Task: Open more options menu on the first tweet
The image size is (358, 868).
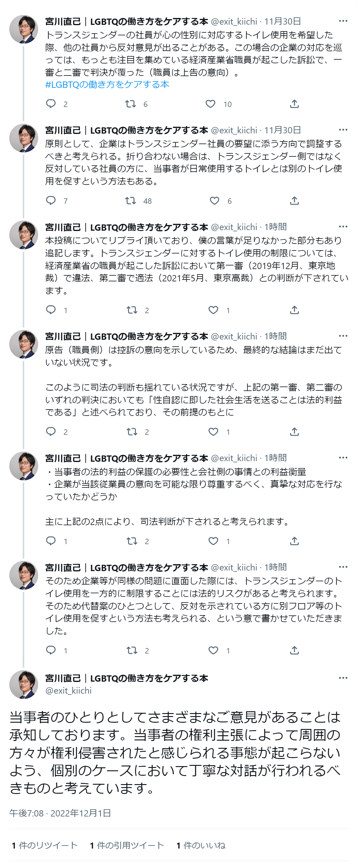Action: coord(343,21)
